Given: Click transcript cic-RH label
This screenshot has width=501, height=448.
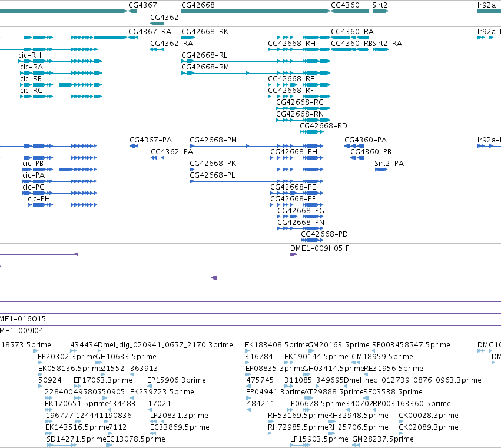Looking at the screenshot, I should [29, 55].
